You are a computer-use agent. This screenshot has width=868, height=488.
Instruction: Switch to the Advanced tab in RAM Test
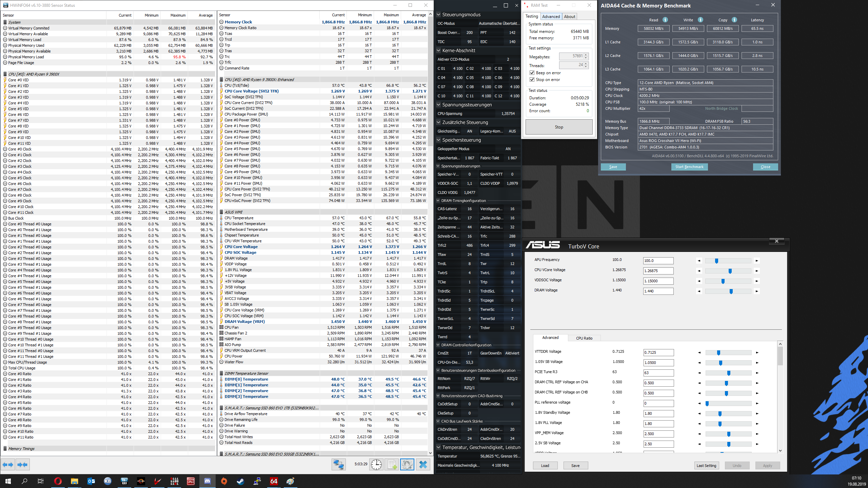pyautogui.click(x=551, y=17)
